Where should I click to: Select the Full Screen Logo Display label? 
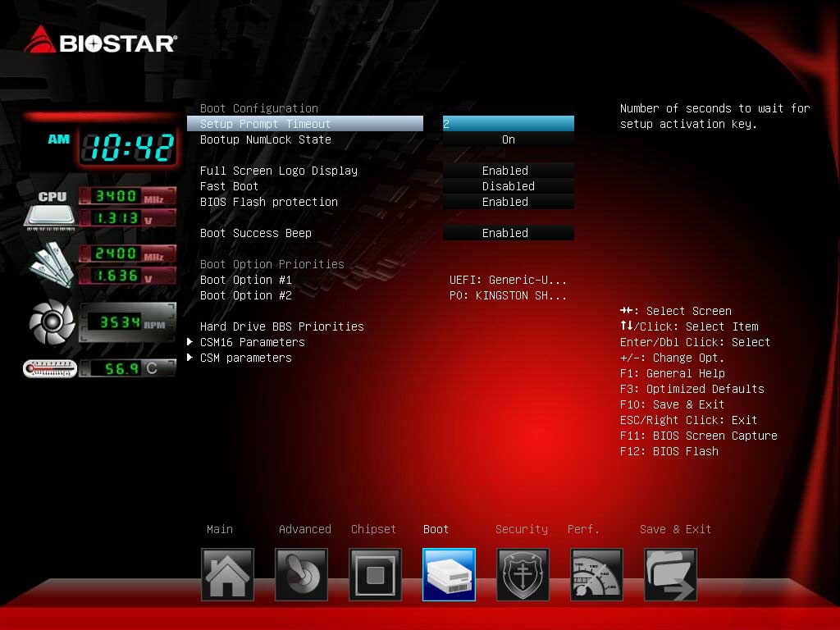pyautogui.click(x=279, y=171)
